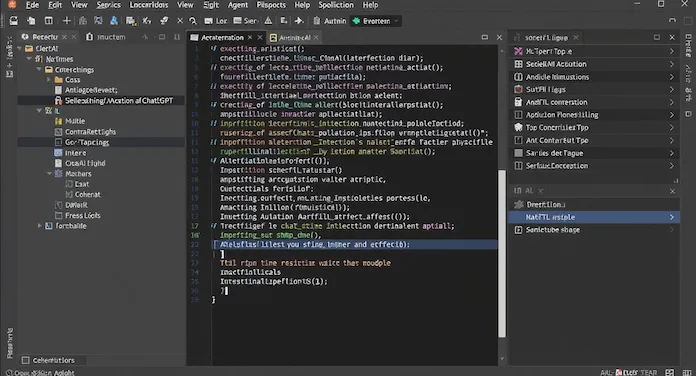Click the magnifier search icon in toolbar
The width and height of the screenshot is (696, 376).
[193, 21]
